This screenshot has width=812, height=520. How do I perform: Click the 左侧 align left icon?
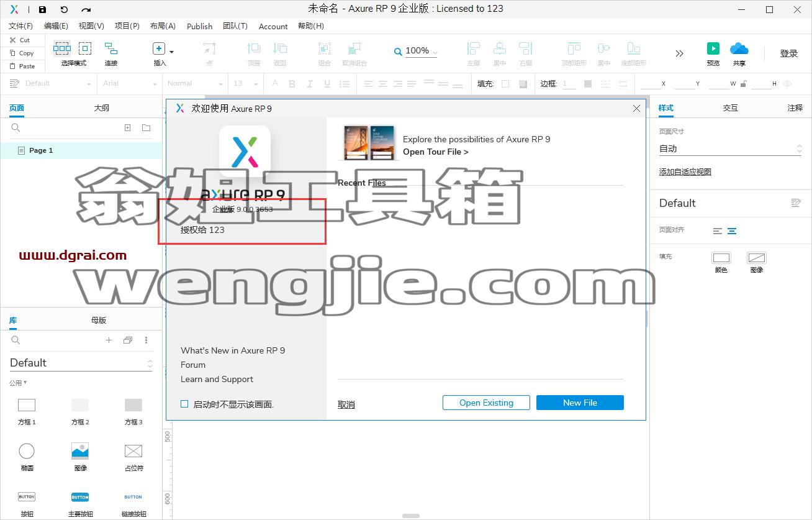click(x=474, y=48)
